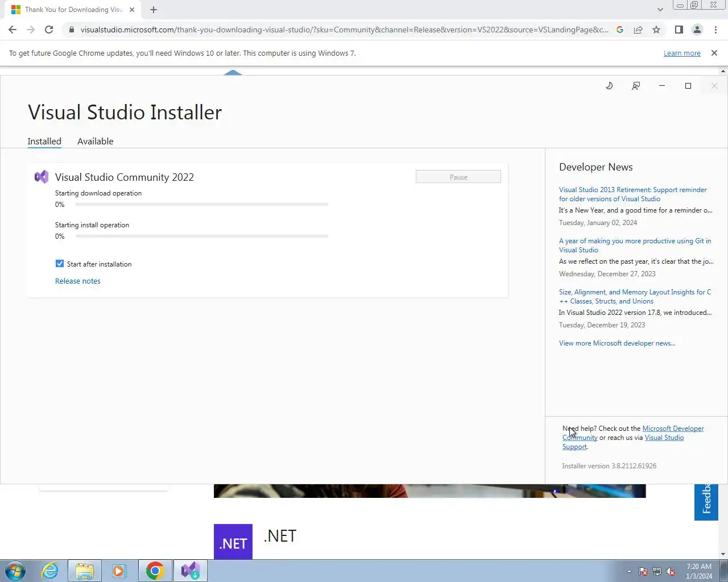
Task: Click the Google icon in address bar
Action: click(620, 30)
